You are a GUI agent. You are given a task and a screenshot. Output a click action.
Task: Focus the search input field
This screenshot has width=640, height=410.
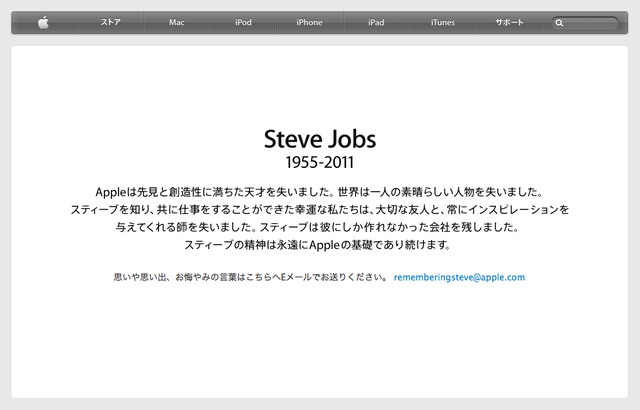point(585,23)
